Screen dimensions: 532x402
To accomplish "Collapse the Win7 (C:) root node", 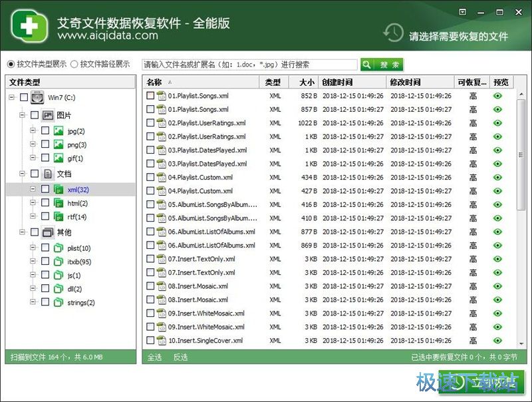I will [x=12, y=98].
